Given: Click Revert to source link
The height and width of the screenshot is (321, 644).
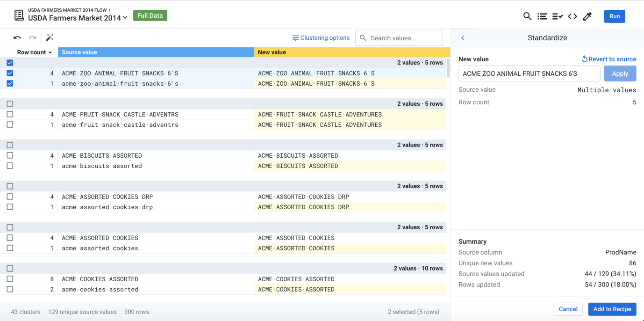Looking at the screenshot, I should tap(608, 59).
